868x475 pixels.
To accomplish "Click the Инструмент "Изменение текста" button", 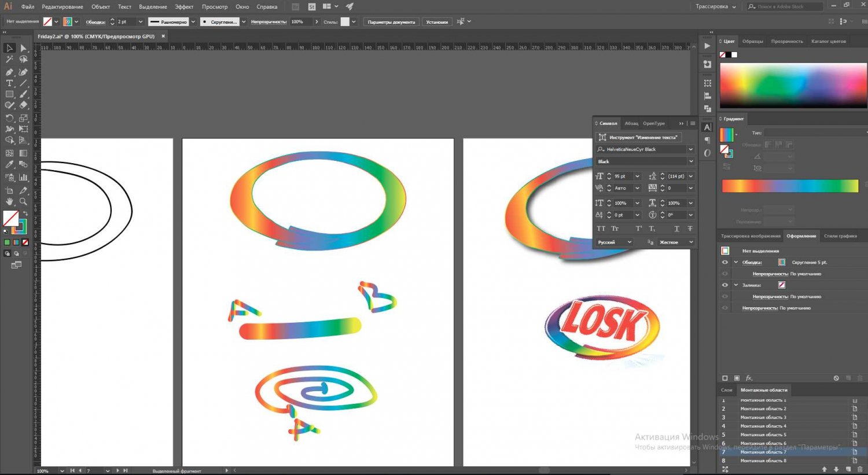I will pos(639,137).
